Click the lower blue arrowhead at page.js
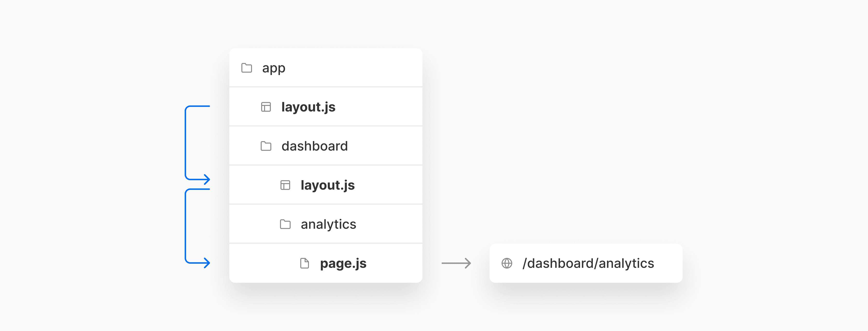The width and height of the screenshot is (868, 331). pyautogui.click(x=206, y=263)
